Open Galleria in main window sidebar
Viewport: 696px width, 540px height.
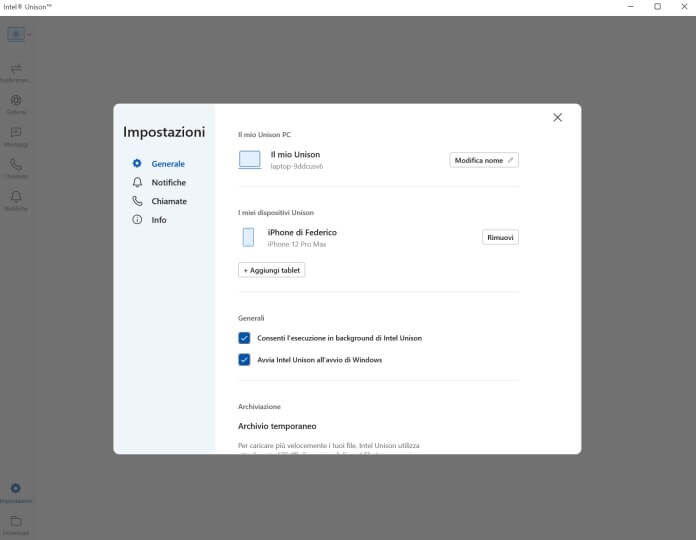[x=16, y=105]
